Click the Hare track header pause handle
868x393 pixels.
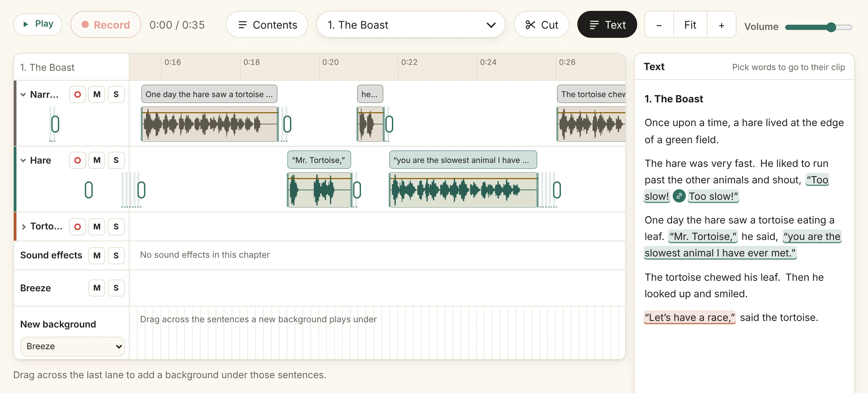tap(88, 190)
